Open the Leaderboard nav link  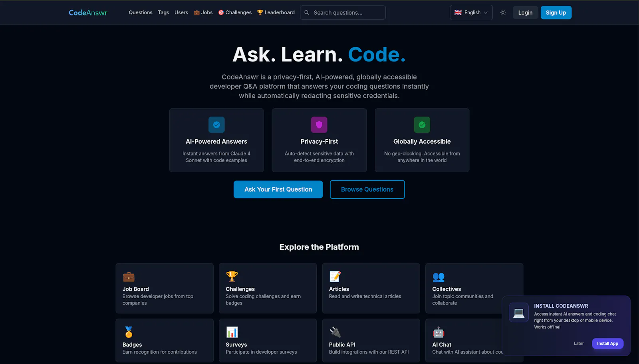276,12
